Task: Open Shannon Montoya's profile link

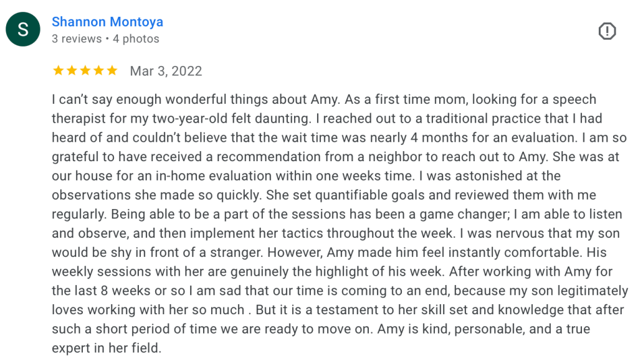Action: tap(107, 22)
